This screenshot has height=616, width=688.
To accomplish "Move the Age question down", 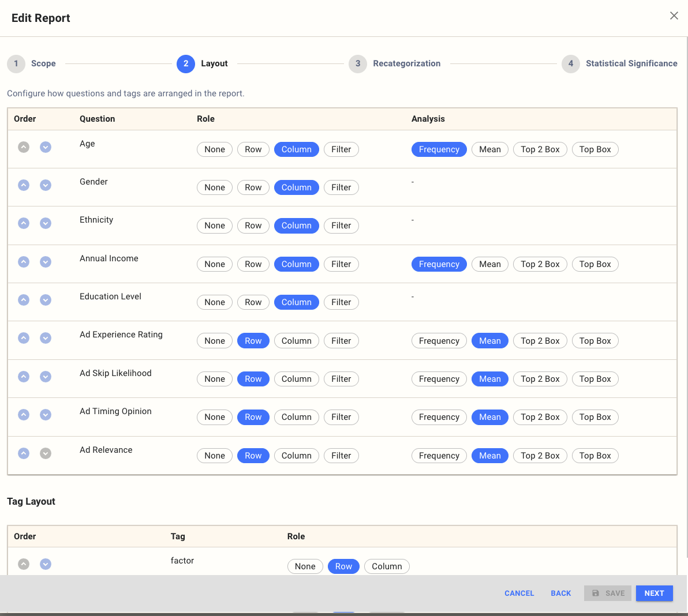I will point(46,147).
